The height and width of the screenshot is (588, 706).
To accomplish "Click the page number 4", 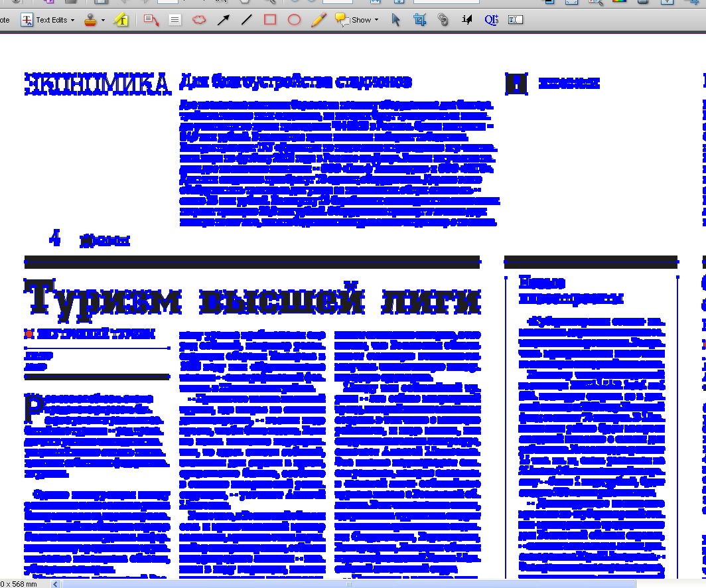I will point(54,238).
